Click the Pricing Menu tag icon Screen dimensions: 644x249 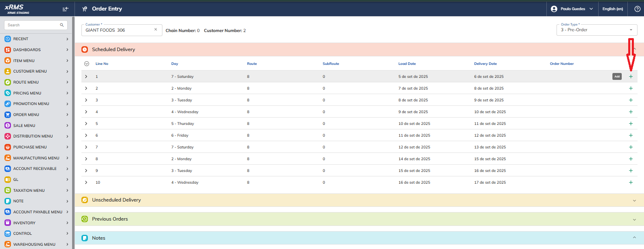[x=7, y=93]
